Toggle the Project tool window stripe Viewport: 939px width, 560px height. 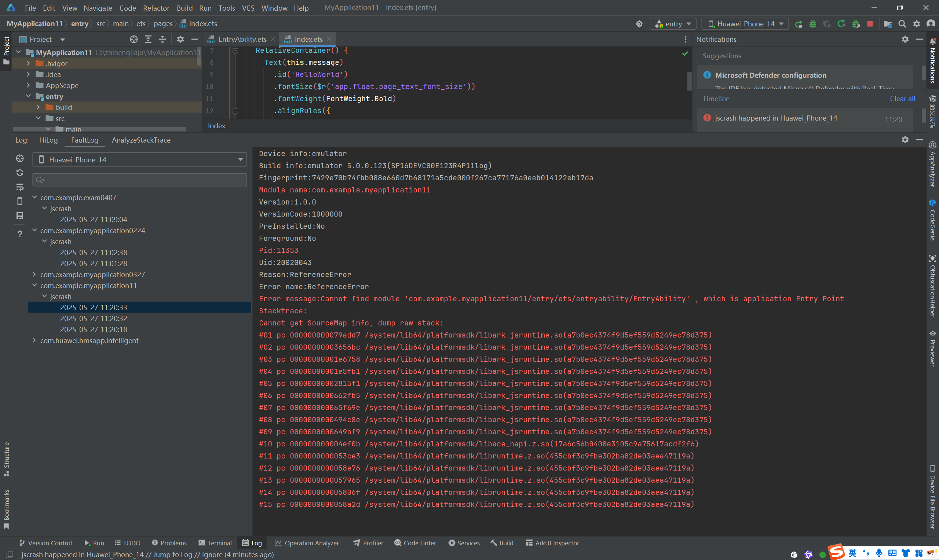click(x=6, y=50)
